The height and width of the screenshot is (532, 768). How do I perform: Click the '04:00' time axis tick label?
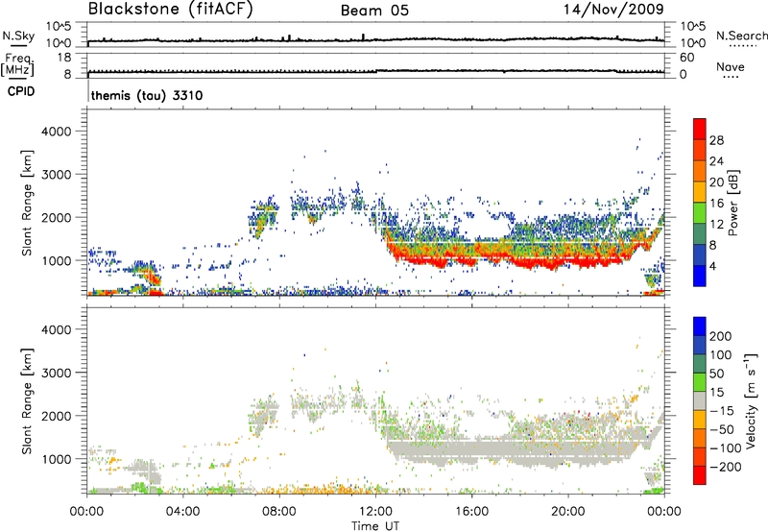pyautogui.click(x=183, y=512)
